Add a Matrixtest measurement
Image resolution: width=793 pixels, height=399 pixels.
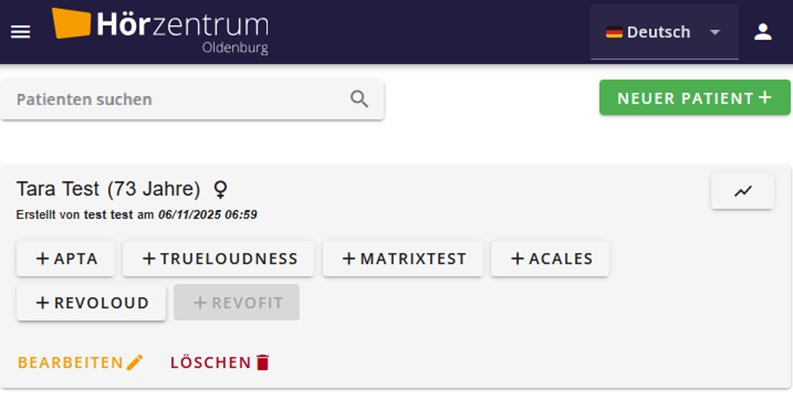coord(403,259)
